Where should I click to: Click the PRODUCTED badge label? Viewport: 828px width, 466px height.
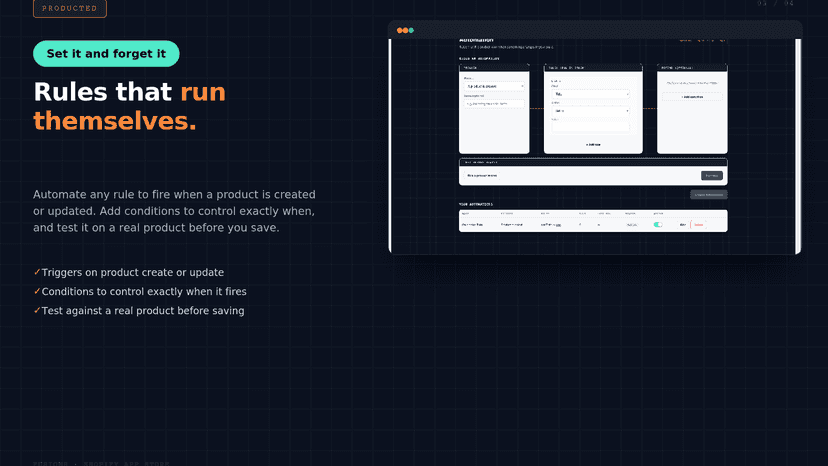[70, 8]
